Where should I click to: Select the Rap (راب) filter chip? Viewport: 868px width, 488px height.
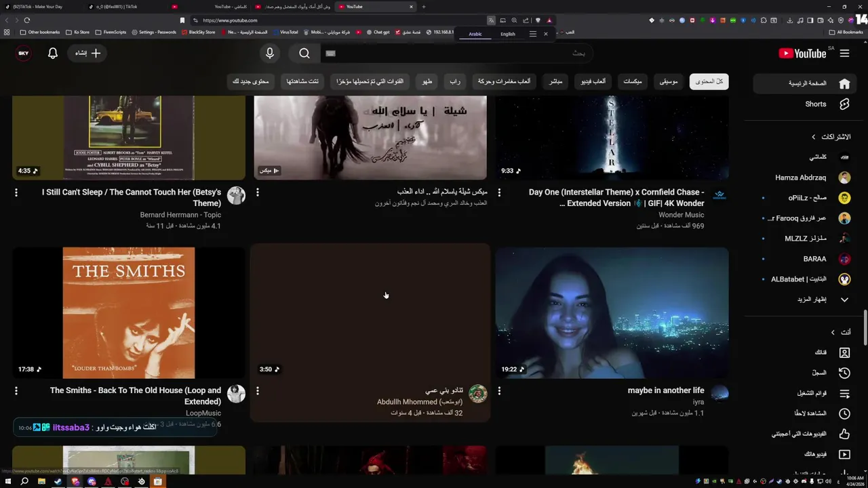pyautogui.click(x=455, y=81)
